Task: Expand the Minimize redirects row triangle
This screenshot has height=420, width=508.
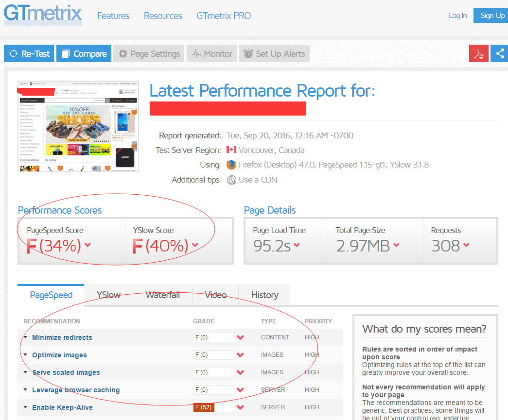Action: tap(25, 337)
